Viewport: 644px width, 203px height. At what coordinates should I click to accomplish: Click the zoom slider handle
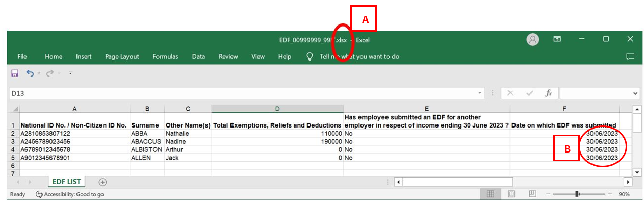[577, 194]
